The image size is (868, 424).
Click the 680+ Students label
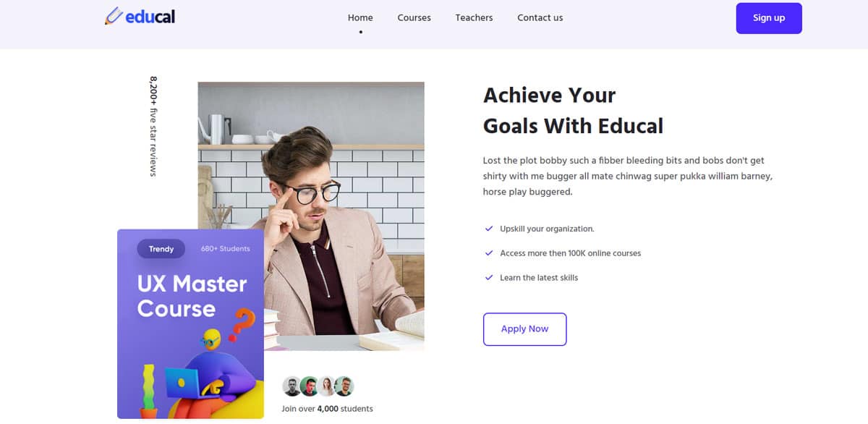click(x=226, y=249)
